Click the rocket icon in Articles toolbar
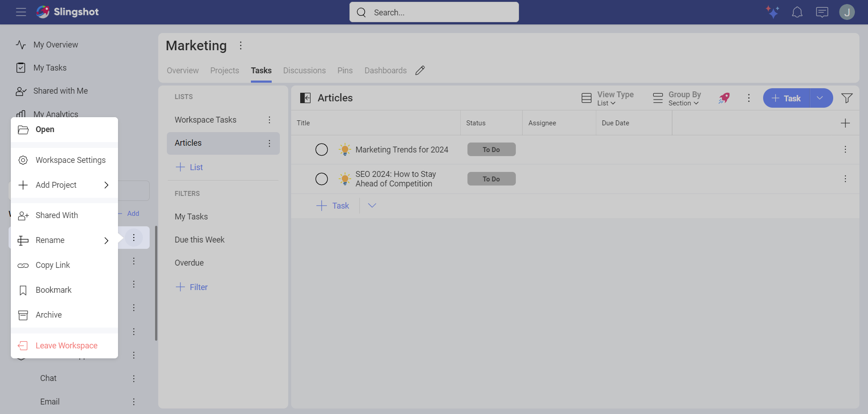Viewport: 868px width, 414px height. pyautogui.click(x=724, y=98)
